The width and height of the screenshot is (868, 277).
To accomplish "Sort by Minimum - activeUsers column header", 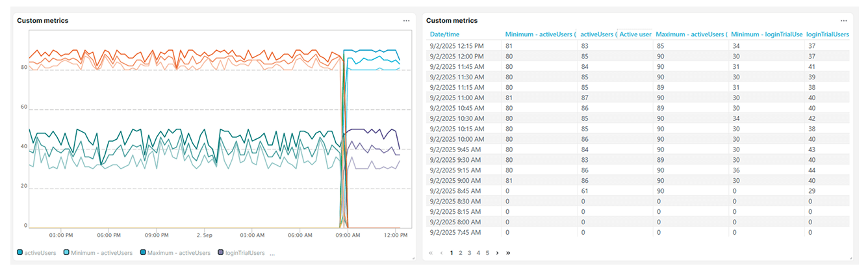I will coord(541,34).
